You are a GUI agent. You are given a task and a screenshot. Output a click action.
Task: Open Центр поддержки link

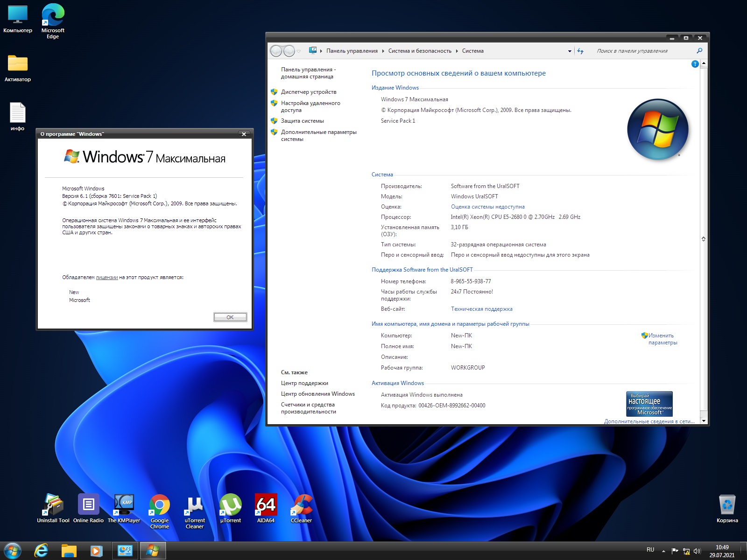[x=304, y=383]
